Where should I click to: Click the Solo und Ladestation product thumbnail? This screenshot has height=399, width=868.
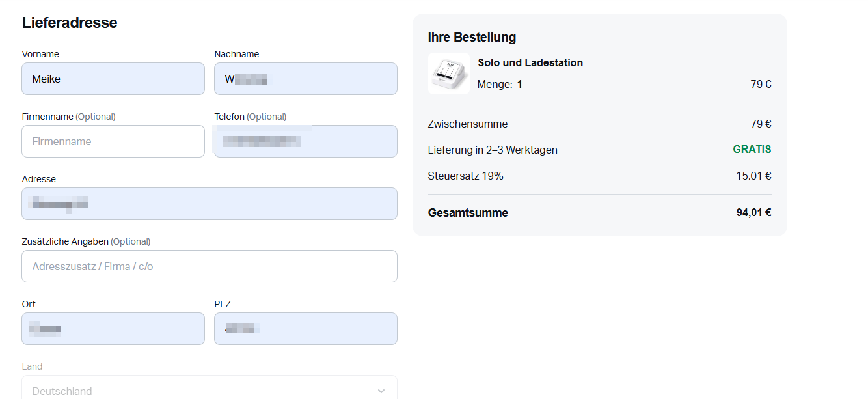click(x=449, y=74)
